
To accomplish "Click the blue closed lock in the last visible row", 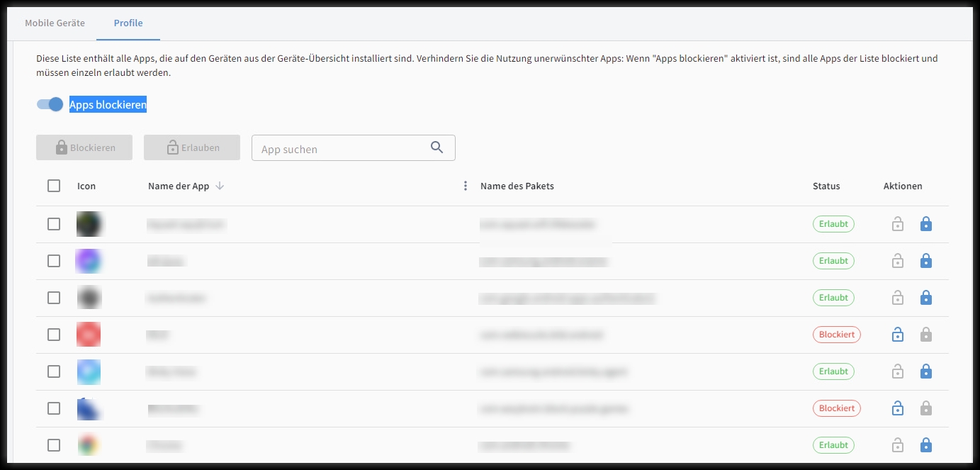I will click(925, 445).
